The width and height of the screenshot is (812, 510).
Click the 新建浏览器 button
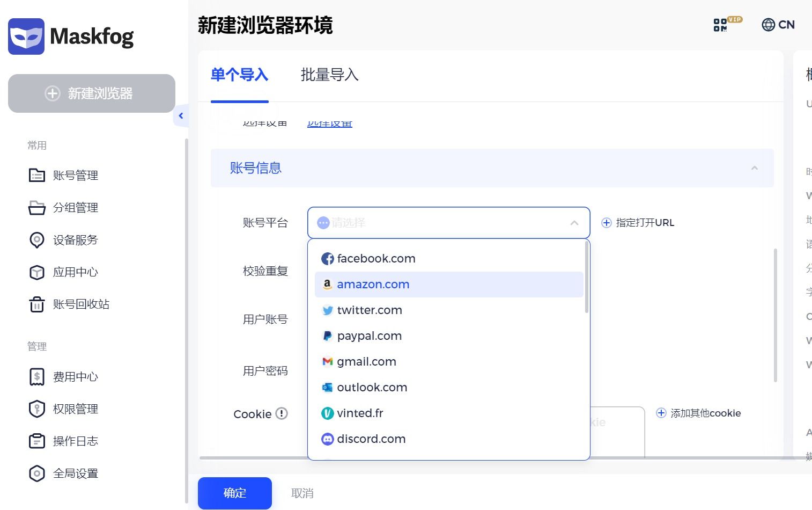[92, 93]
